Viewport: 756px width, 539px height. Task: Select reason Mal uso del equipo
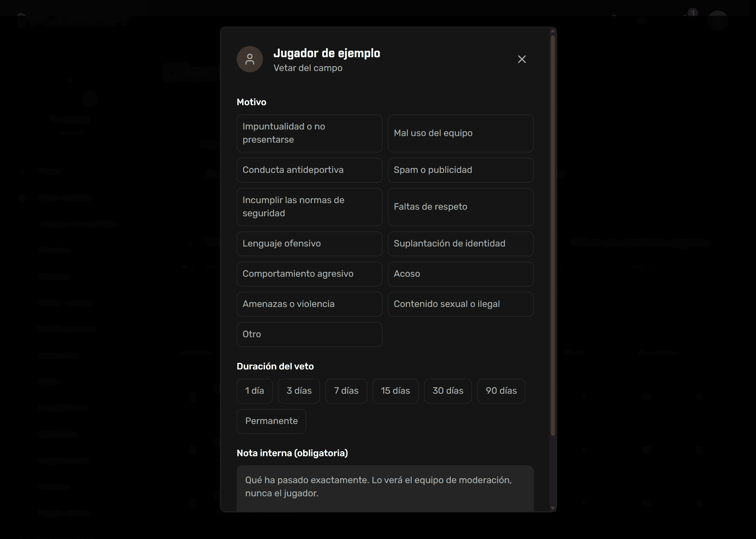[x=461, y=133]
